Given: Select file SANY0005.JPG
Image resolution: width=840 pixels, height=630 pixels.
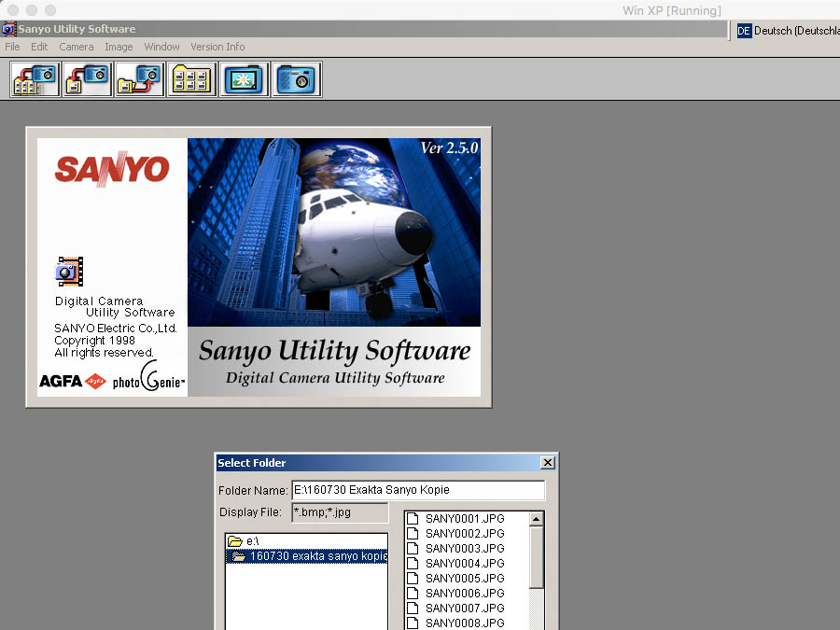Looking at the screenshot, I should click(x=455, y=579).
